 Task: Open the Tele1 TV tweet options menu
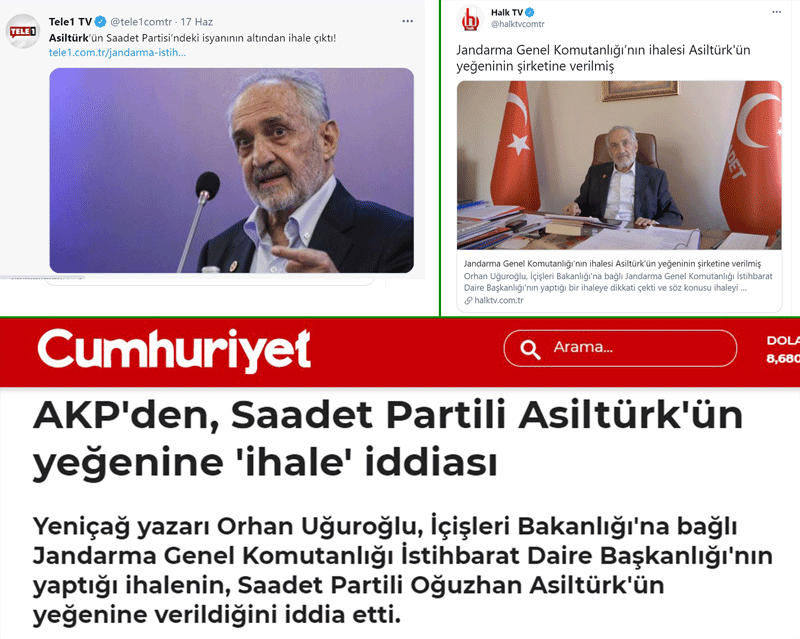pos(407,21)
